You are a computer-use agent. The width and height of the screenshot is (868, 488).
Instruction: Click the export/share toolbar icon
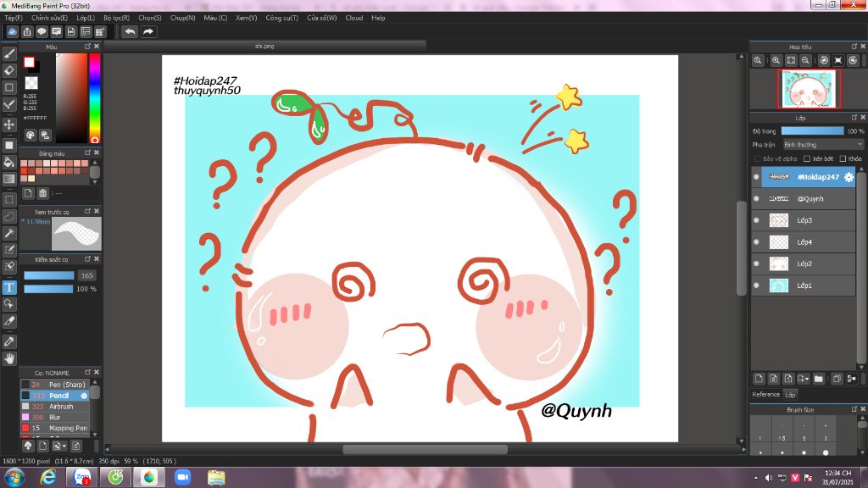[x=27, y=31]
